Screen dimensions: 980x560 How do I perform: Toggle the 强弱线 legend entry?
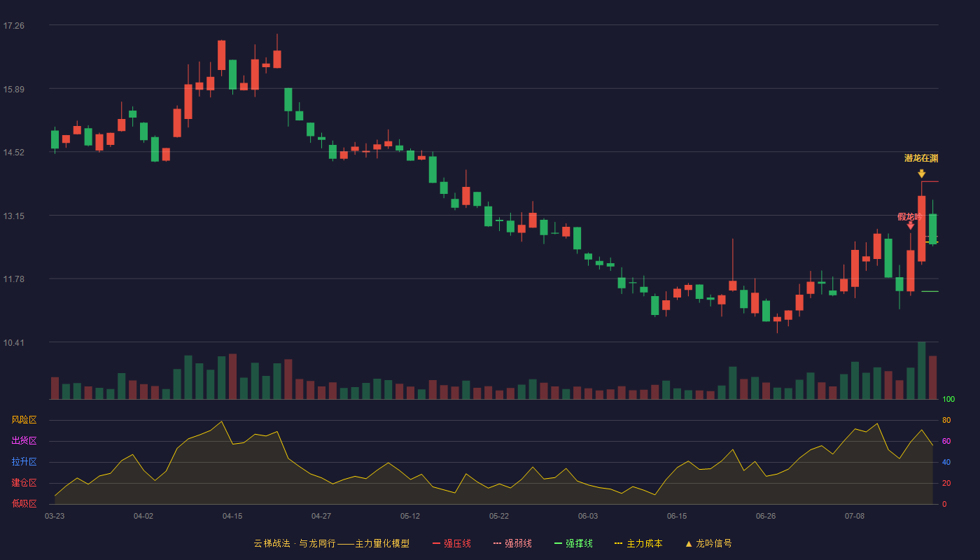pos(512,544)
